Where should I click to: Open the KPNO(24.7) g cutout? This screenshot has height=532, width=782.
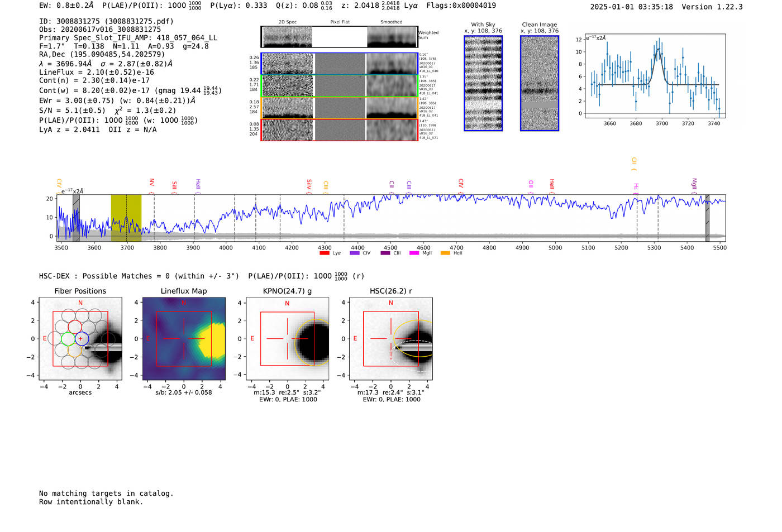click(287, 339)
